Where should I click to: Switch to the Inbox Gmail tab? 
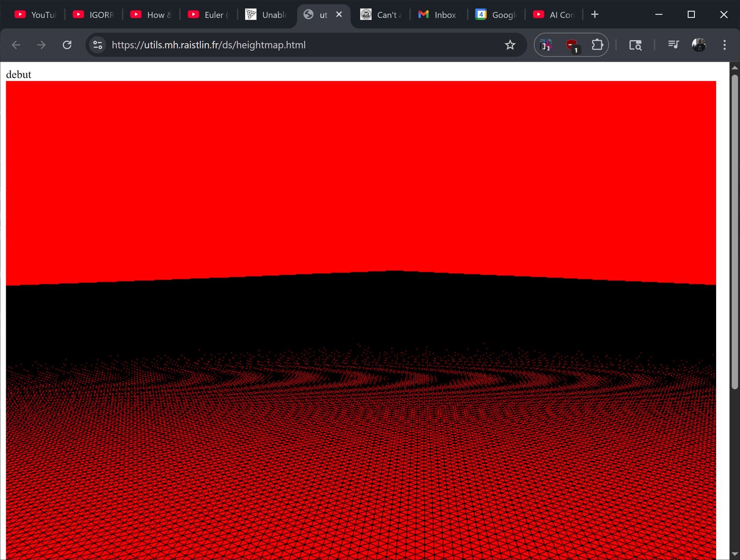pos(438,15)
